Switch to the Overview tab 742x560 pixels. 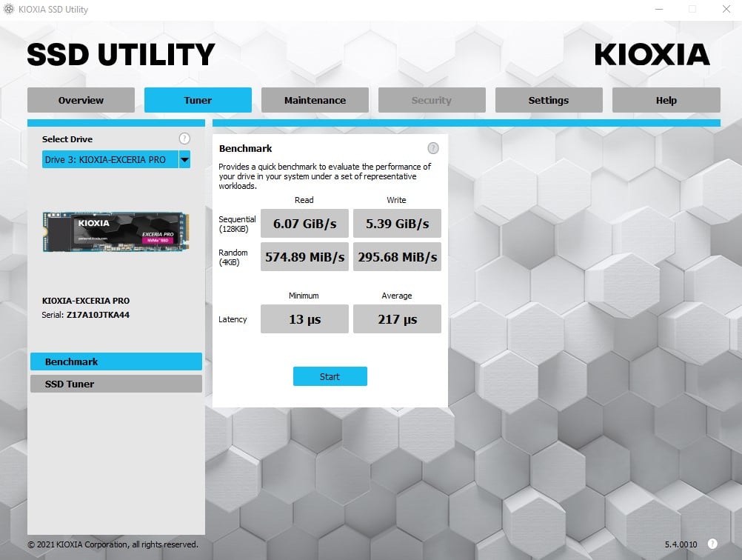pyautogui.click(x=81, y=100)
